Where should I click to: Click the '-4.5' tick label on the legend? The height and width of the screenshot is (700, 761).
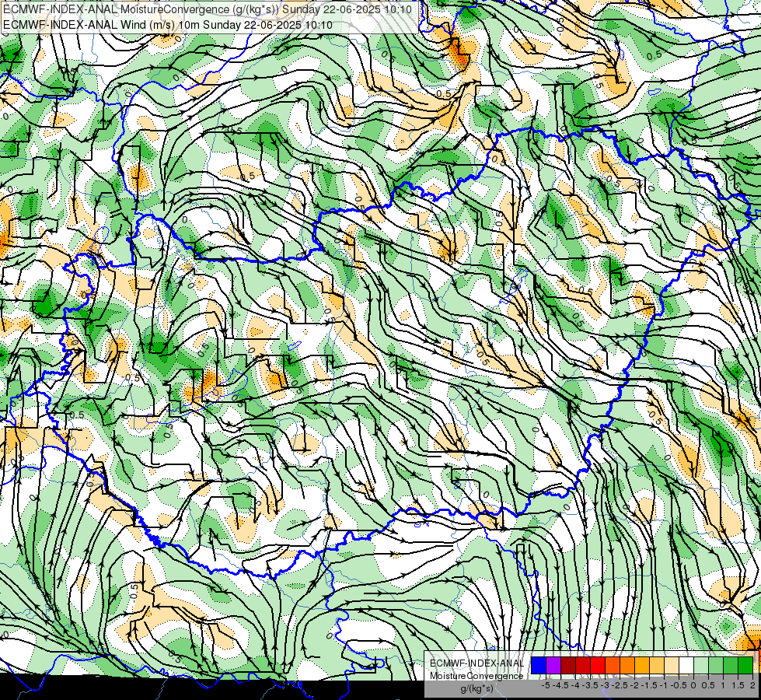(560, 685)
